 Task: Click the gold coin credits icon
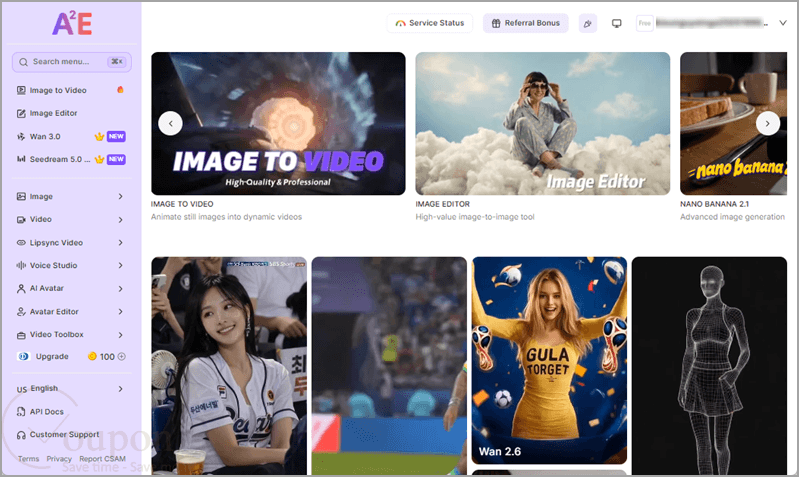[92, 356]
